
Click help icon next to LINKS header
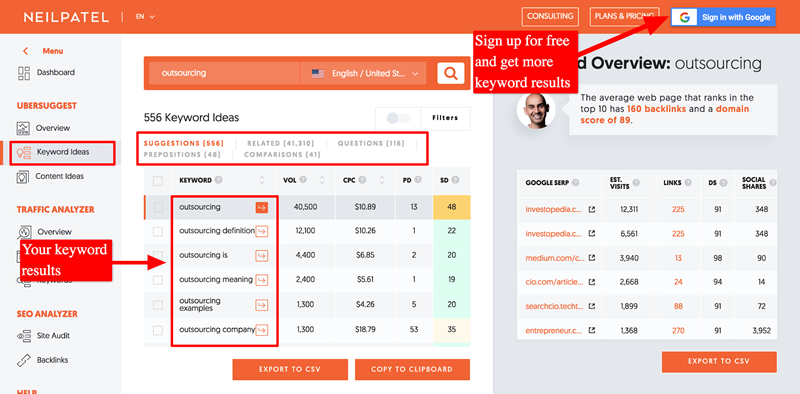point(688,183)
